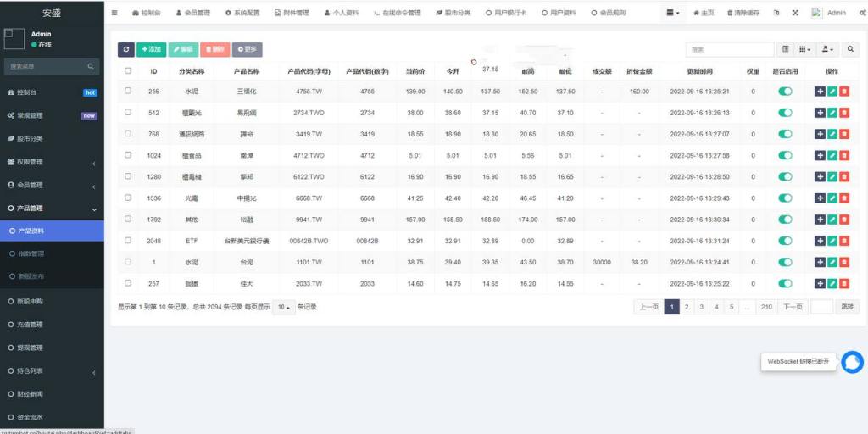Click the drag-sort icon for row ID 256
The image size is (868, 434).
click(820, 92)
